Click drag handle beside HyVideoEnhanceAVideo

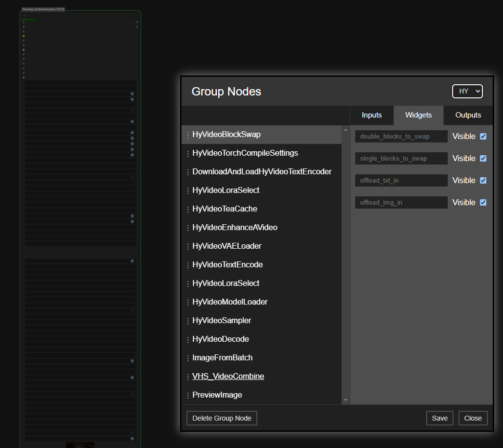pyautogui.click(x=188, y=228)
